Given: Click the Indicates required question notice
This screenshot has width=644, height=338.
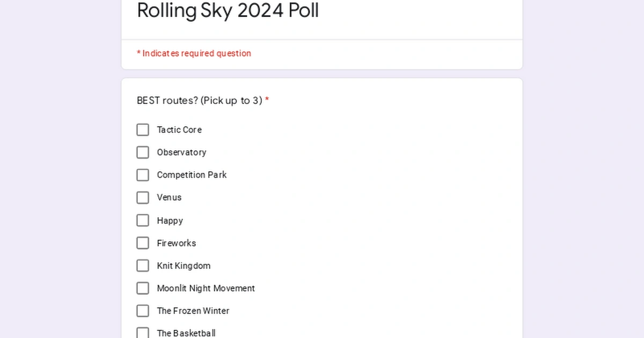Looking at the screenshot, I should point(194,53).
